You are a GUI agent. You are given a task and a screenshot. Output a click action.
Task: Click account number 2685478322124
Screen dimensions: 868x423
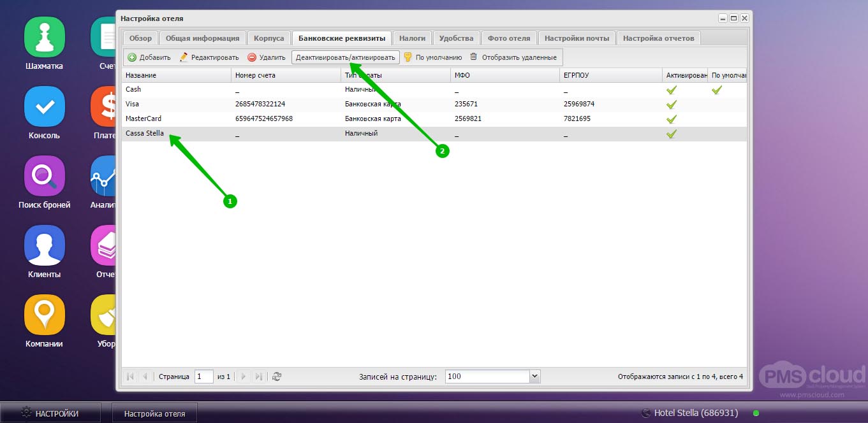[260, 104]
